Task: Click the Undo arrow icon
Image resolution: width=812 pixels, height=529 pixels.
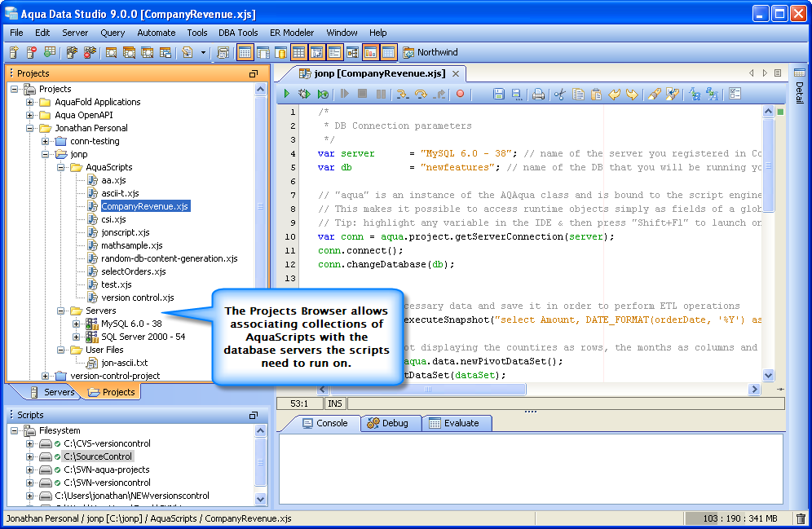Action: coord(615,95)
